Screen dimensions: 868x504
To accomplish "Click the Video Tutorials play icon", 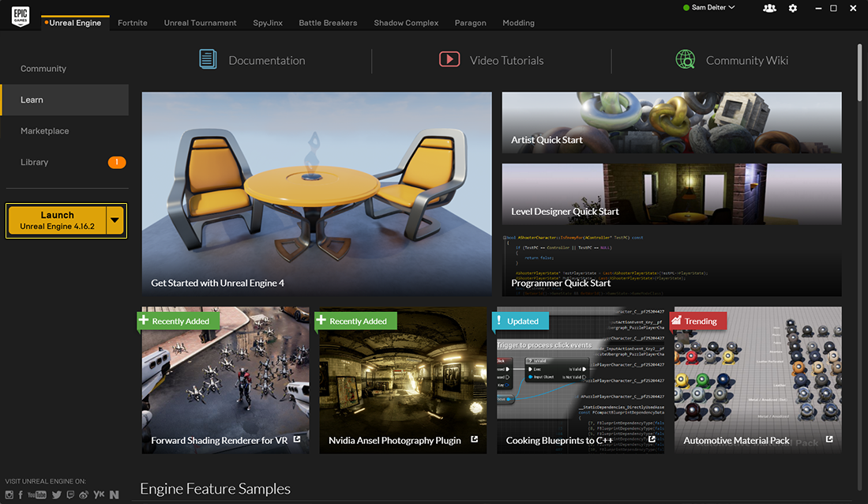I will [x=449, y=59].
